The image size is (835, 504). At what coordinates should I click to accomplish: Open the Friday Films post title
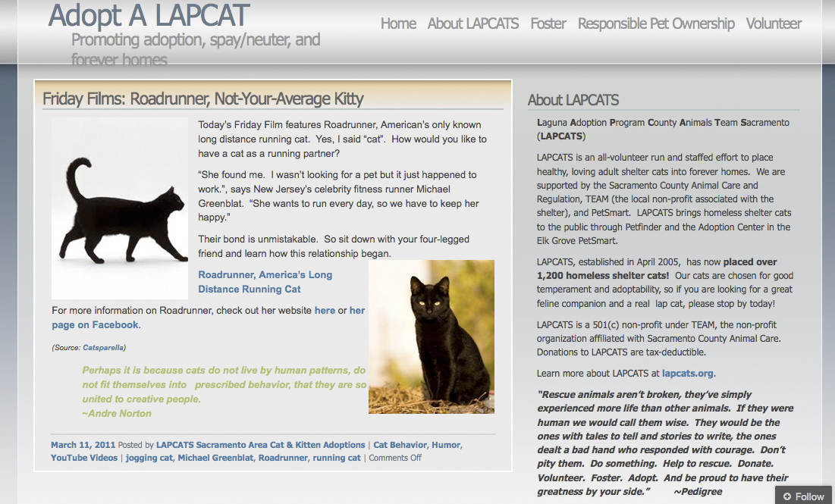click(203, 99)
